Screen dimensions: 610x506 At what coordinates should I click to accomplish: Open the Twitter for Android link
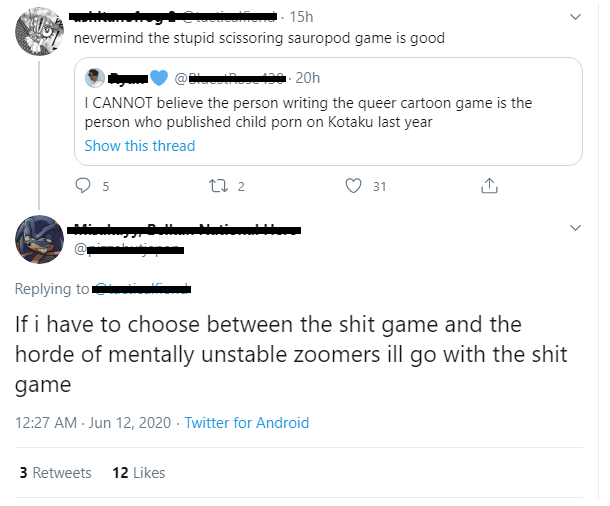(247, 422)
